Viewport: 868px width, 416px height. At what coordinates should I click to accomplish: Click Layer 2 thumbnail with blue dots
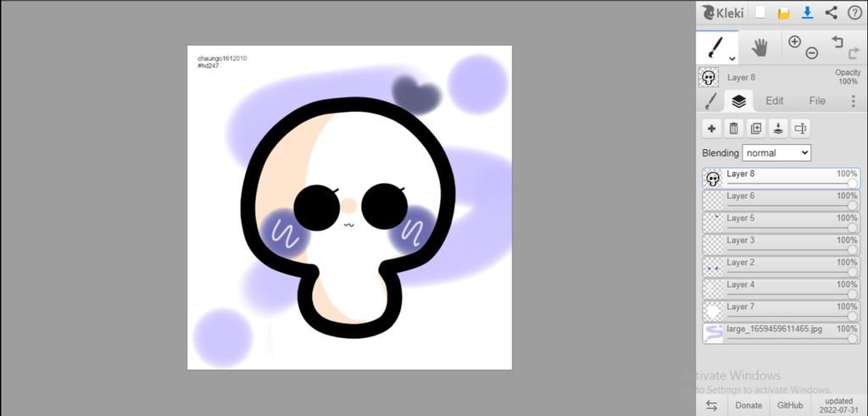point(714,267)
